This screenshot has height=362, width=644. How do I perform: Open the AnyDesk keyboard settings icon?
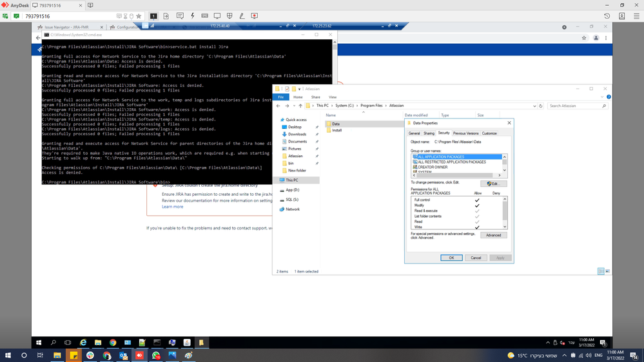(x=204, y=16)
